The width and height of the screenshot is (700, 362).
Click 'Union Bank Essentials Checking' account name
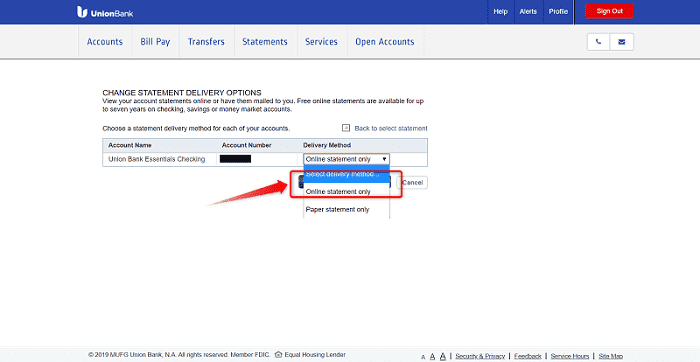tap(157, 159)
